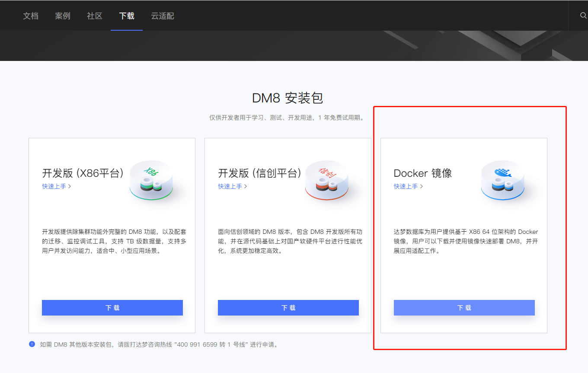Expand the chevron next to 信创 card 快速上手
This screenshot has width=588, height=373.
246,187
